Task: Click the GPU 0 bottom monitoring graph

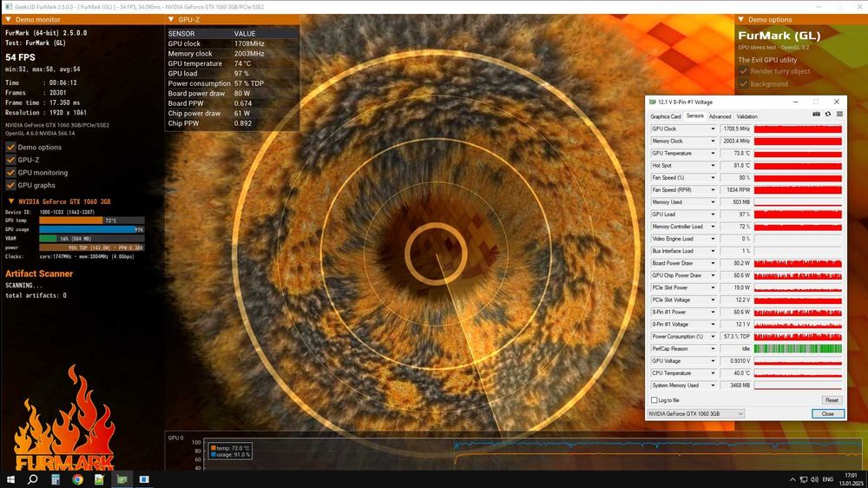Action: [533, 455]
